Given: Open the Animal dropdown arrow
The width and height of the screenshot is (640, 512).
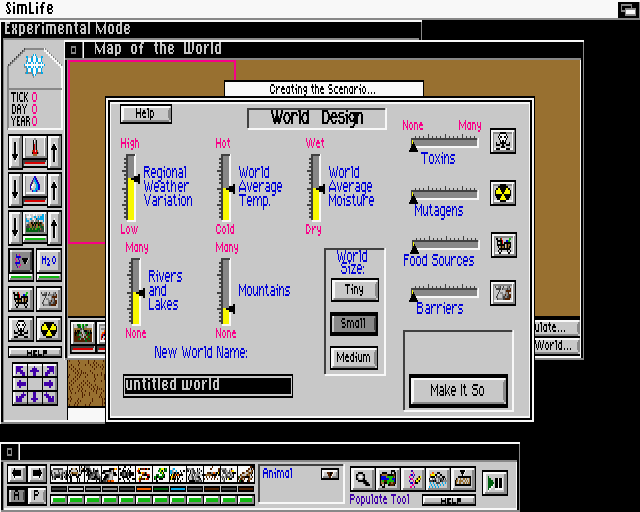Looking at the screenshot, I should click(x=330, y=474).
